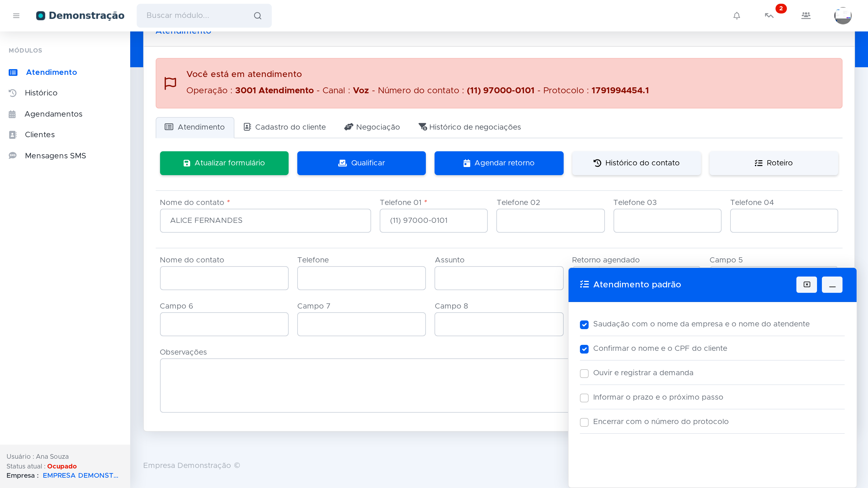
Task: Open EMPRESA DEMONST... company link
Action: click(x=81, y=475)
